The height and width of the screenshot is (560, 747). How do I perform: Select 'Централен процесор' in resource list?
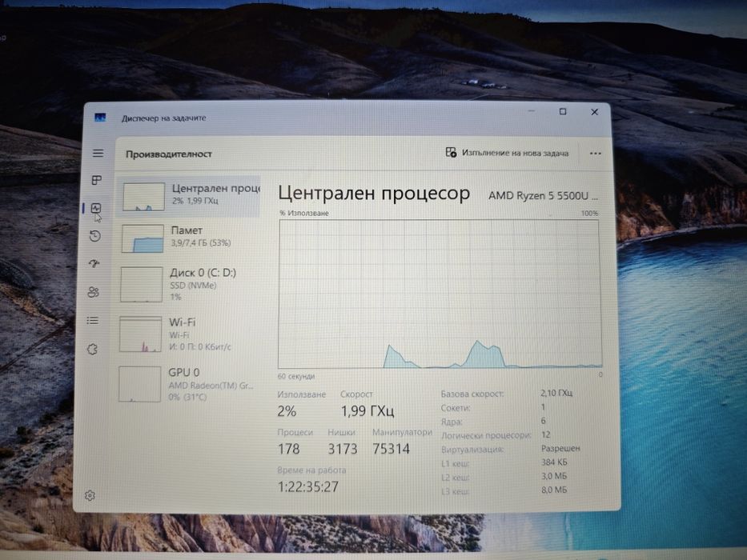tap(189, 196)
